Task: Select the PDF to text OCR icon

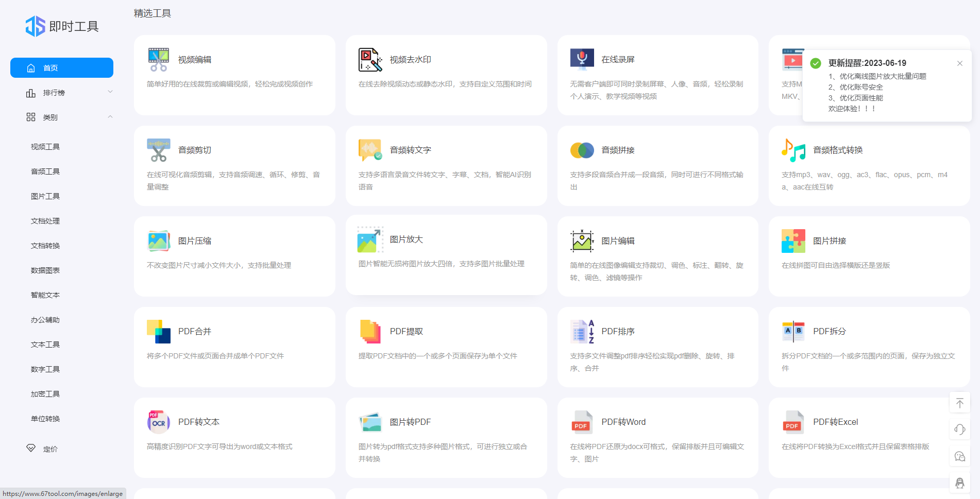Action: pos(158,422)
